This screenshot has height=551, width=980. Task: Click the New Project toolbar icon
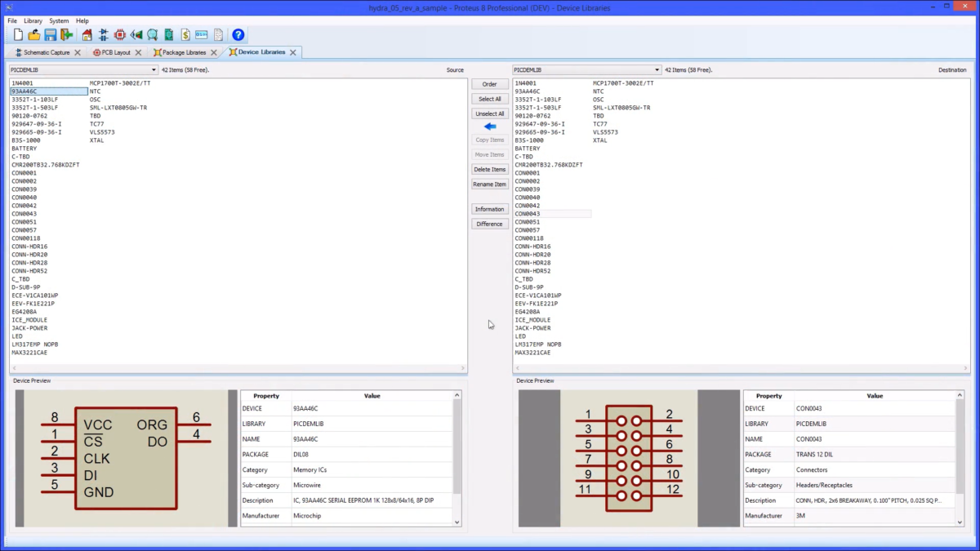[x=19, y=35]
